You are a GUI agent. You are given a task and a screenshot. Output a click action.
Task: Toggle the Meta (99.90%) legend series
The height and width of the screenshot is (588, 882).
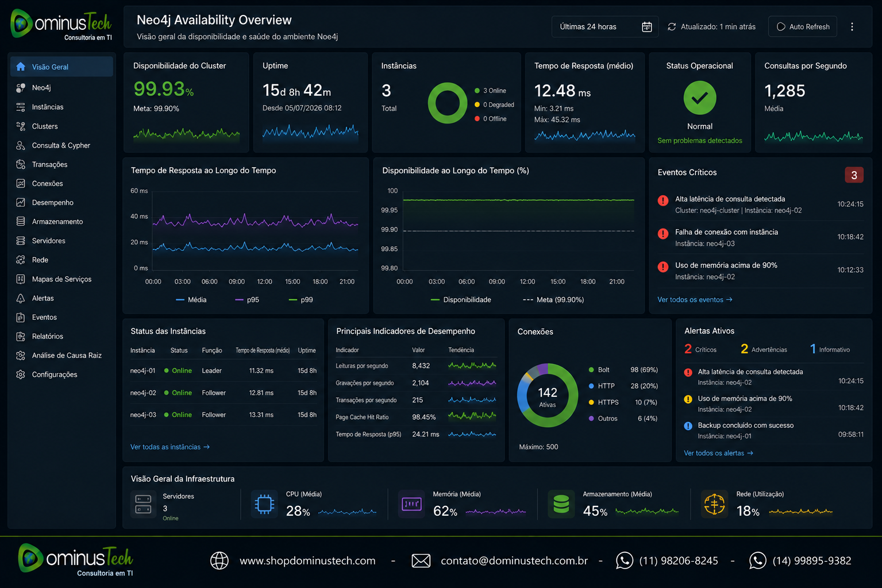[x=553, y=300]
